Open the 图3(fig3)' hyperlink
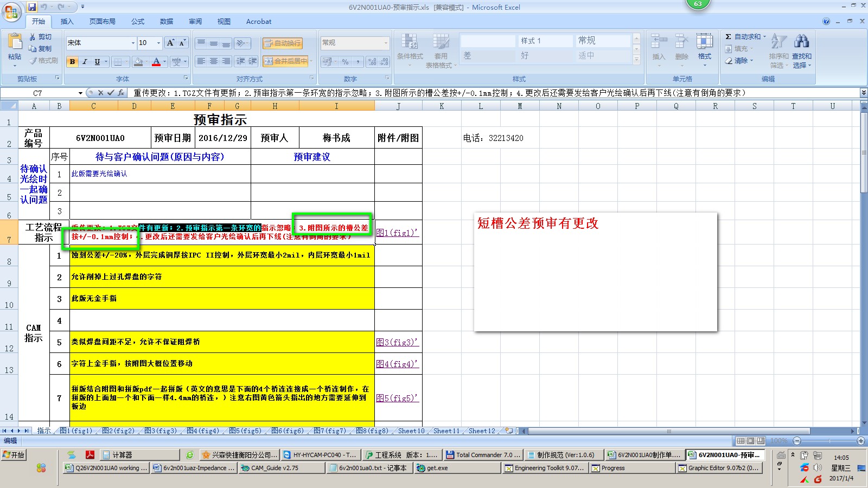 click(x=397, y=342)
